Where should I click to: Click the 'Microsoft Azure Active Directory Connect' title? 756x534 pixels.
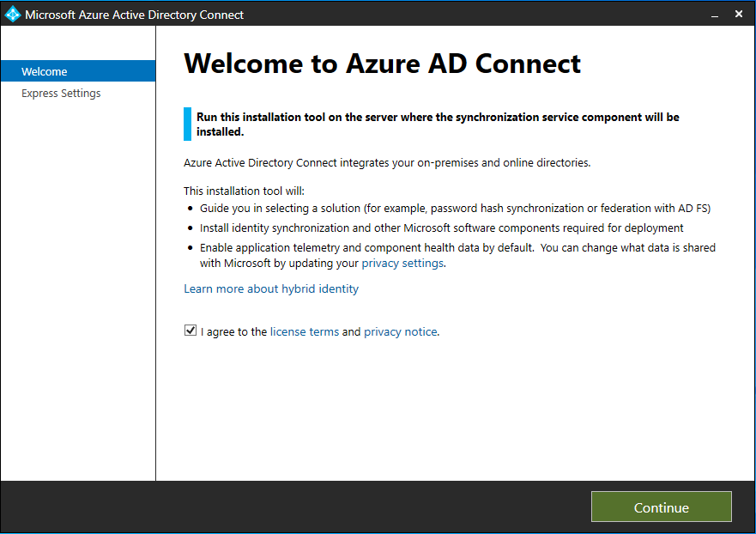tap(134, 15)
